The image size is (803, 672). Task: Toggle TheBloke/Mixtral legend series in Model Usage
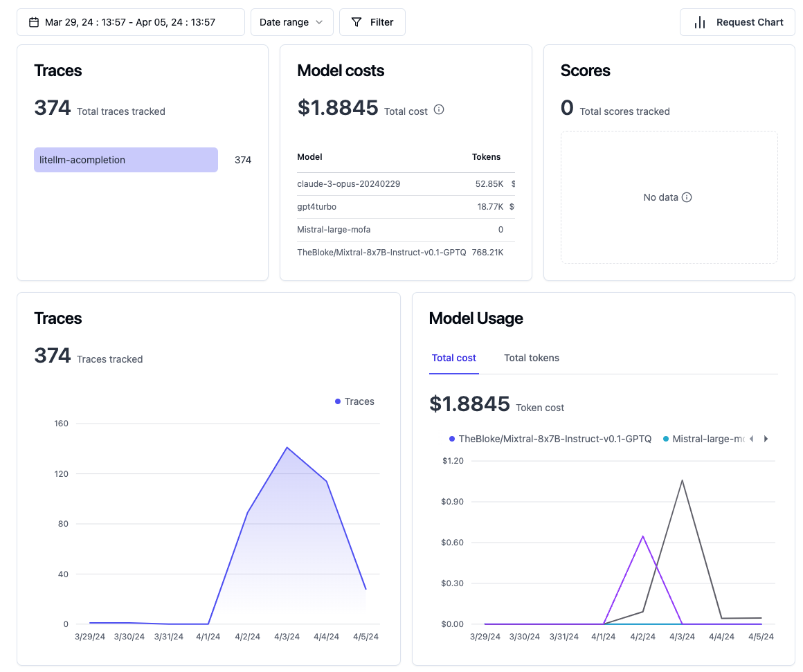tap(550, 439)
